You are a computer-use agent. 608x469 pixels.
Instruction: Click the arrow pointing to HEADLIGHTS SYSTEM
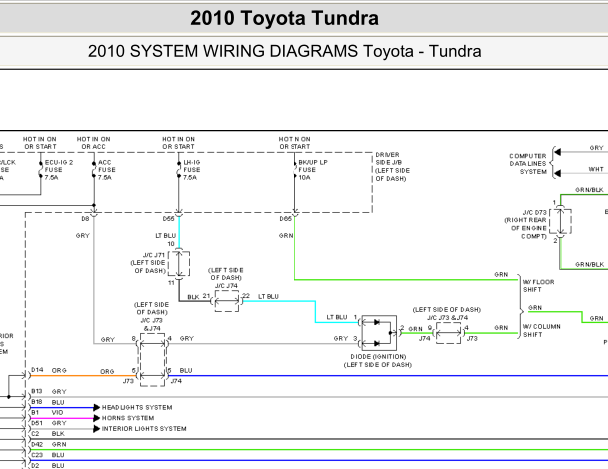tap(97, 407)
